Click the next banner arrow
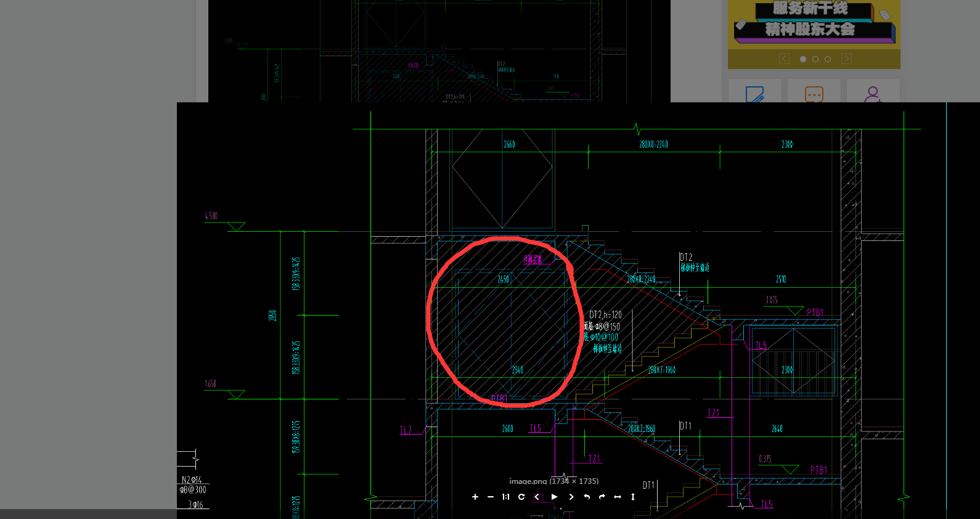This screenshot has height=519, width=980. (846, 59)
